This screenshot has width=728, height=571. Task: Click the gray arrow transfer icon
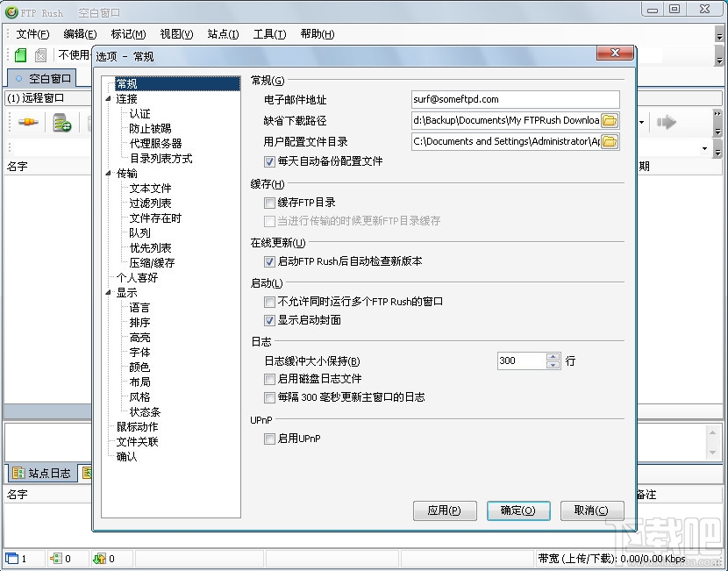coord(667,123)
